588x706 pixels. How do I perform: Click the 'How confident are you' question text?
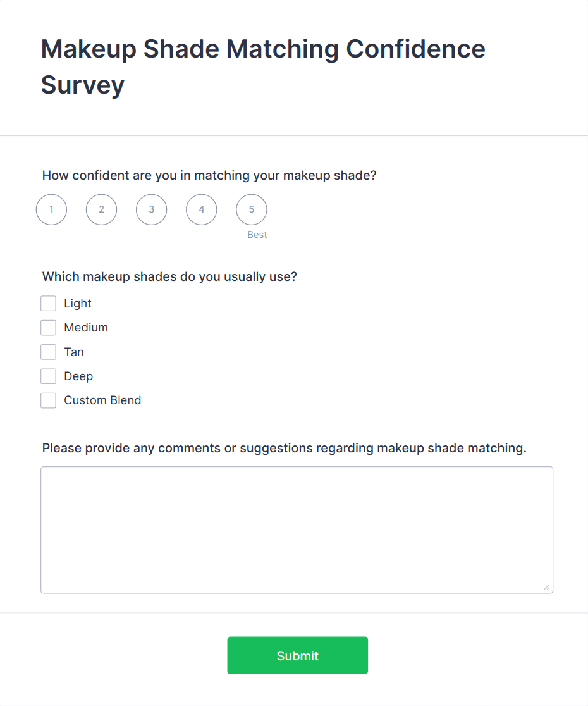pos(209,175)
